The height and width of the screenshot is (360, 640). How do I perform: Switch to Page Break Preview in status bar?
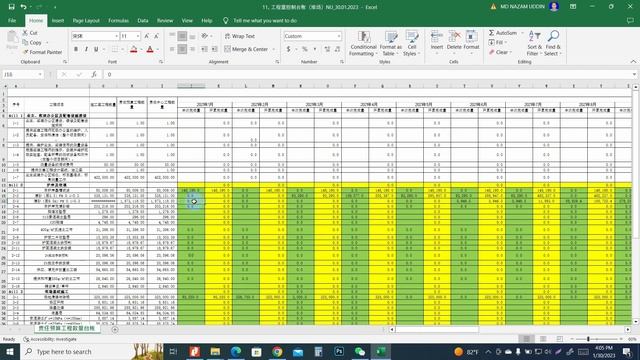pyautogui.click(x=560, y=339)
